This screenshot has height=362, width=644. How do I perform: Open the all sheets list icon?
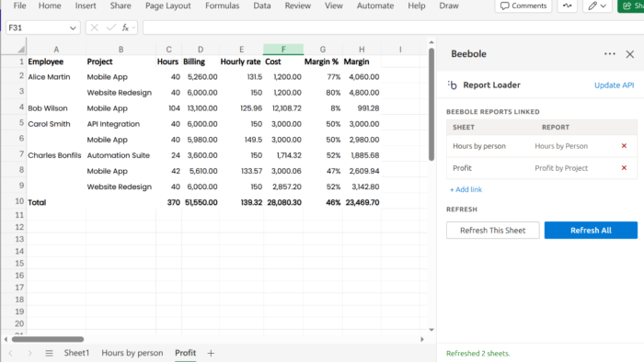[x=49, y=353]
